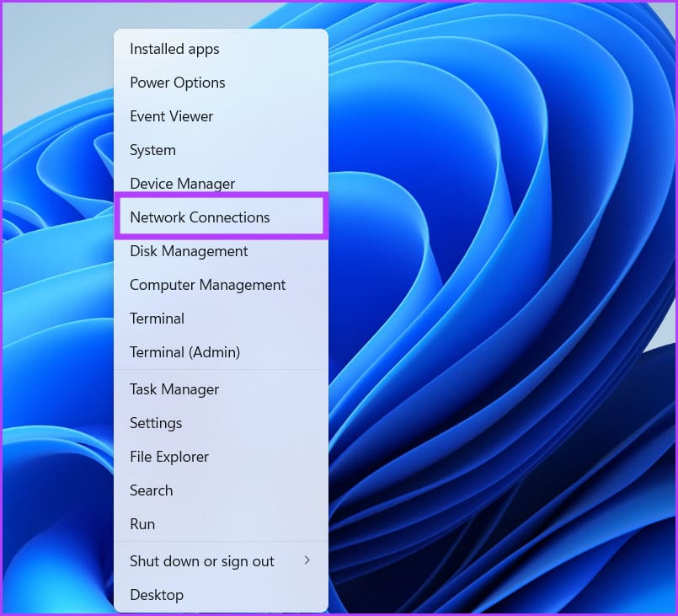The height and width of the screenshot is (616, 678).
Task: Select the Search entry
Action: (221, 490)
